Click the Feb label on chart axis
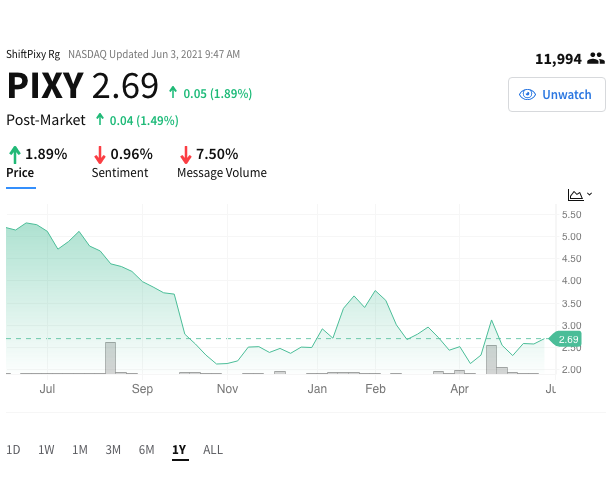615x499 pixels. (x=375, y=389)
